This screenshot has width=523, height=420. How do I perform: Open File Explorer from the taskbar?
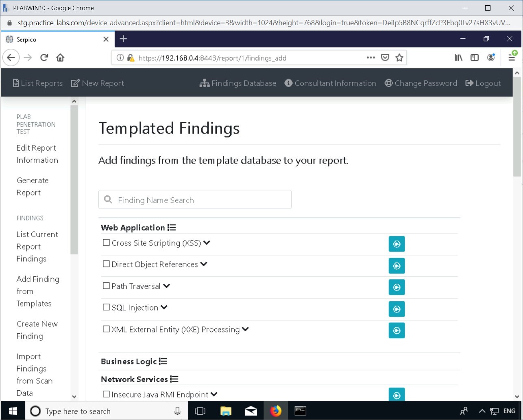(226, 411)
